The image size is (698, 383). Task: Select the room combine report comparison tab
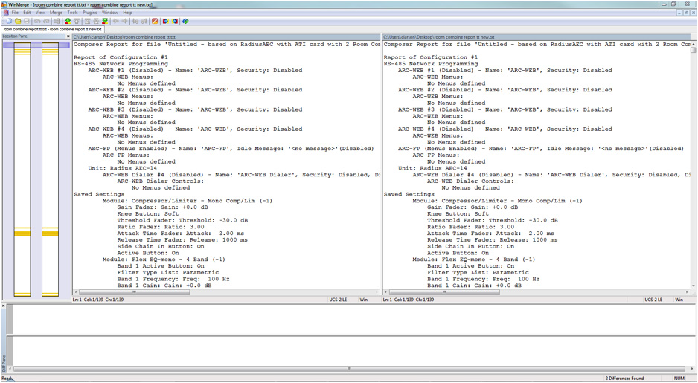(x=53, y=29)
